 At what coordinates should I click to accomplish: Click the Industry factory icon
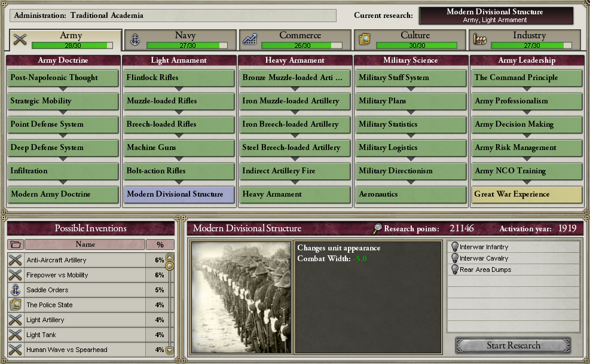click(x=480, y=39)
